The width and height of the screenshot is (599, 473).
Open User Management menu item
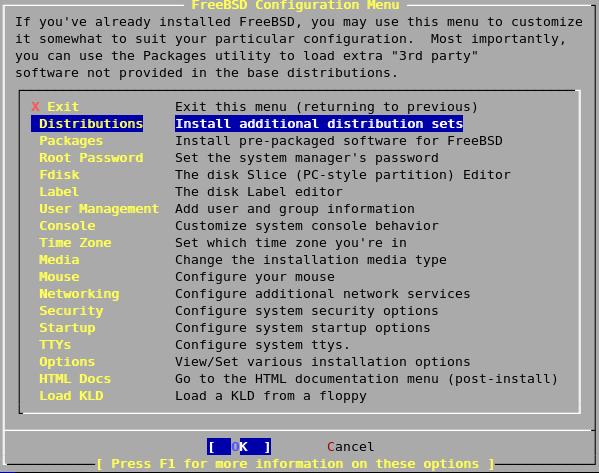pyautogui.click(x=99, y=209)
